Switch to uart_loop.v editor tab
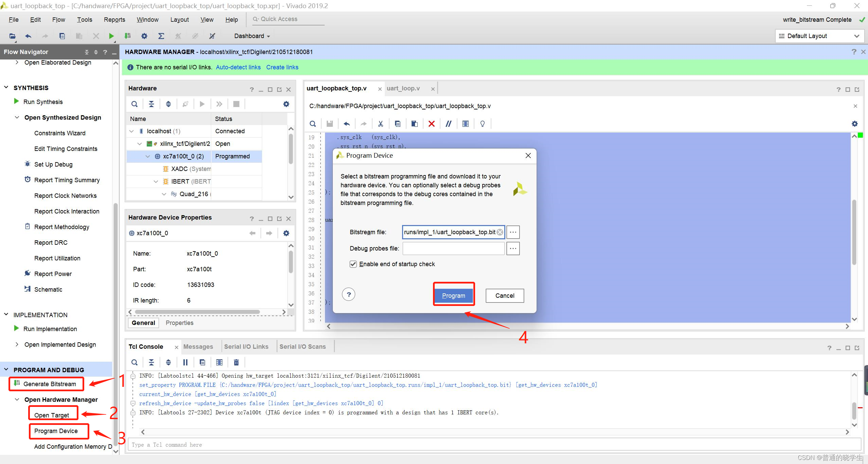This screenshot has height=464, width=868. tap(403, 88)
